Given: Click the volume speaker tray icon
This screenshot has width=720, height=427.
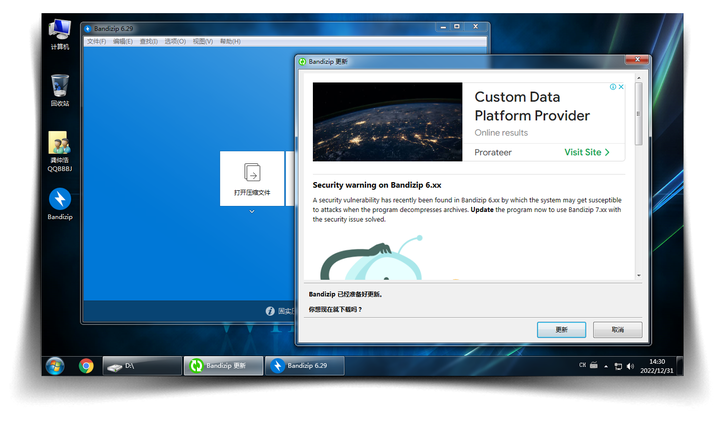Looking at the screenshot, I should pyautogui.click(x=630, y=366).
